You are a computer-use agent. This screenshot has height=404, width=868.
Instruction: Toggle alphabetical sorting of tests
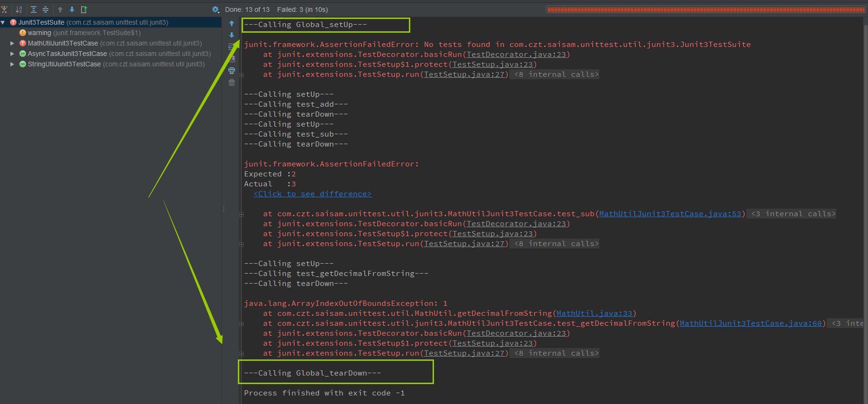pos(19,9)
